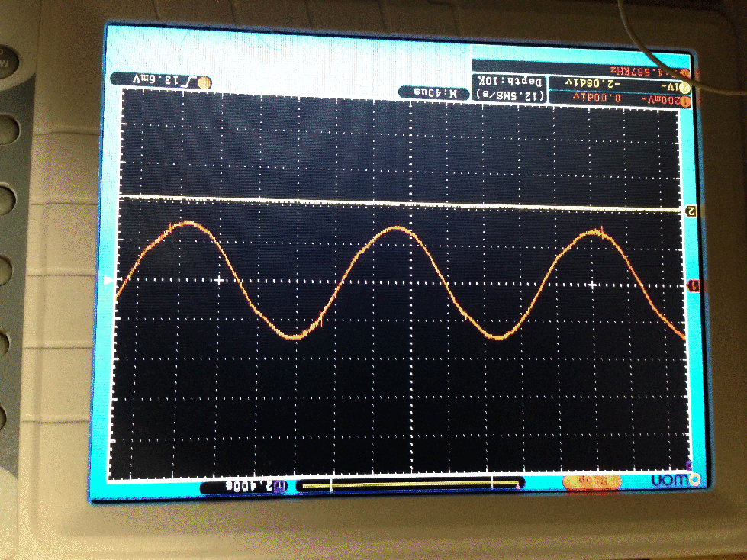The image size is (747, 560).
Task: Click the waveform memory position bar
Action: [x=410, y=484]
